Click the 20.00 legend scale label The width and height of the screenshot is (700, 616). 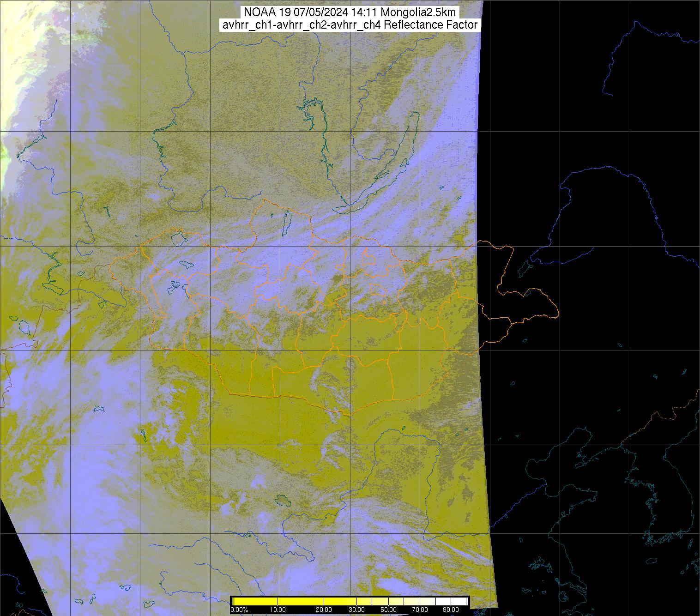click(324, 610)
